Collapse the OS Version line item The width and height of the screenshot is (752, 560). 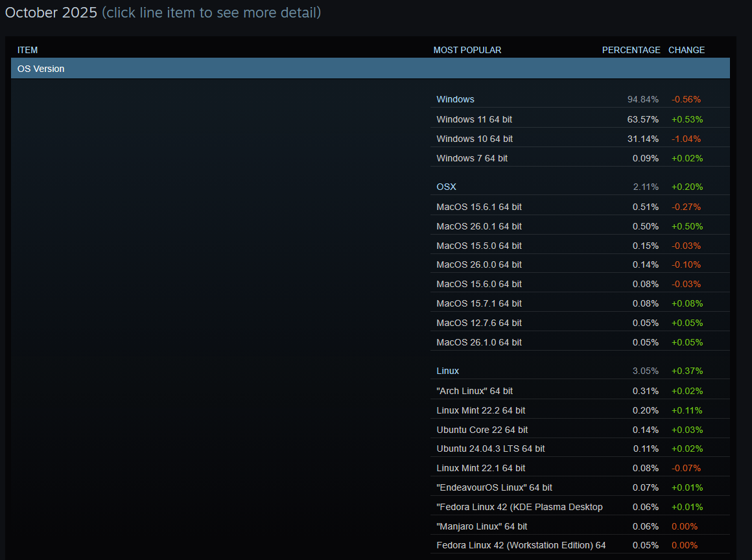tap(370, 69)
